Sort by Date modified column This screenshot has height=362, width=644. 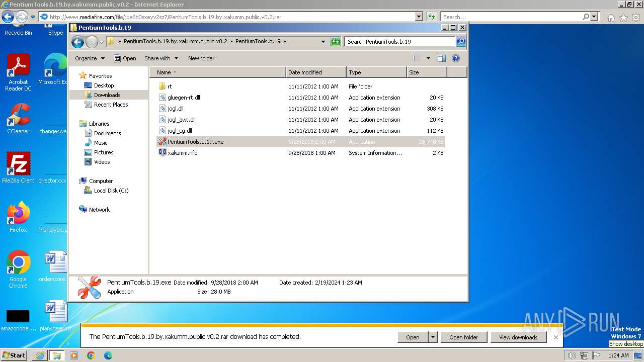[x=316, y=72]
